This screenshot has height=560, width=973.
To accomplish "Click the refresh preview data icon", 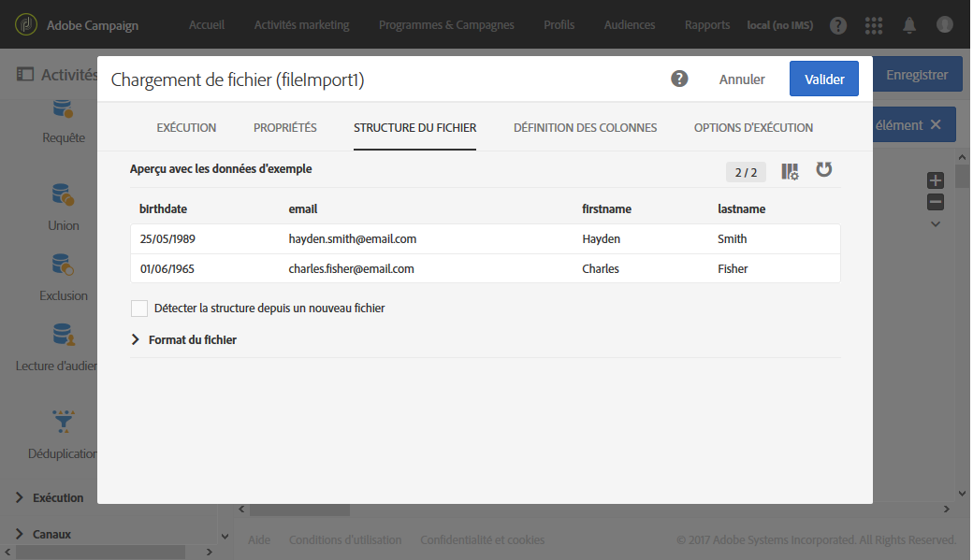I will [824, 170].
